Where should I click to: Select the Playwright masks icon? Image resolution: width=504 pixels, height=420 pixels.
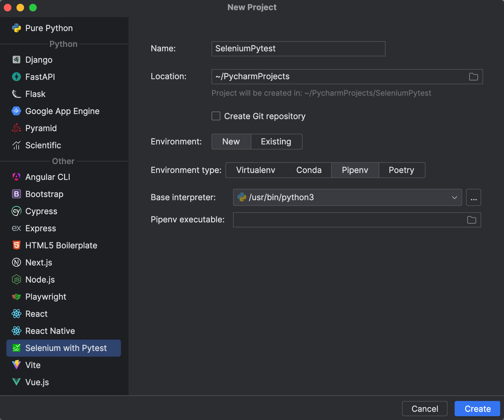point(16,296)
